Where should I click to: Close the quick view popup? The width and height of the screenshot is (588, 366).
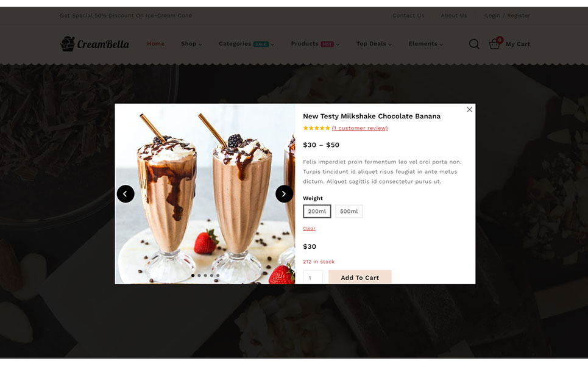469,110
